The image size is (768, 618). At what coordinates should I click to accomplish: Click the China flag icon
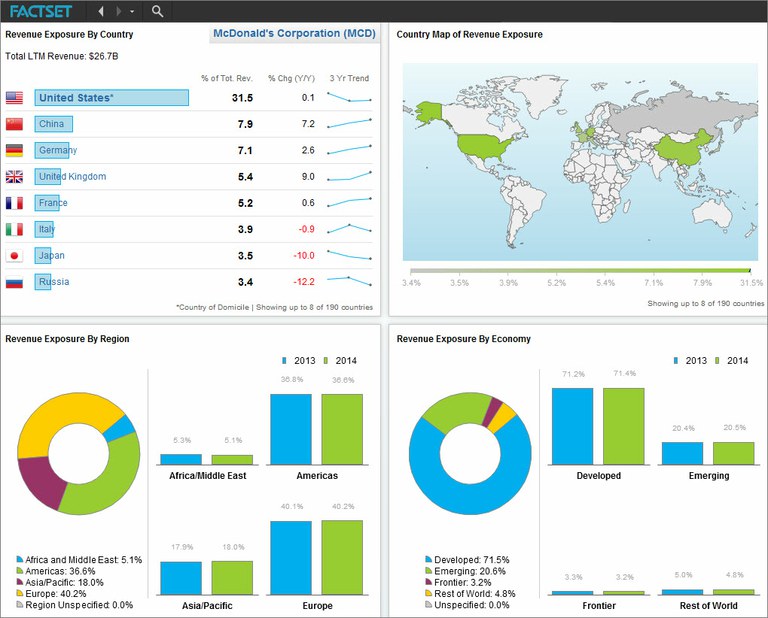point(14,124)
